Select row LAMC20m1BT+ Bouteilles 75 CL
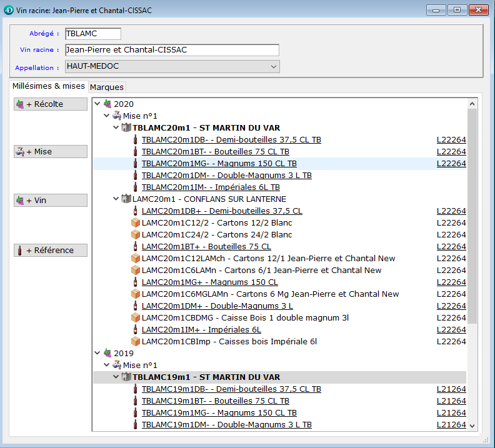 click(x=206, y=247)
